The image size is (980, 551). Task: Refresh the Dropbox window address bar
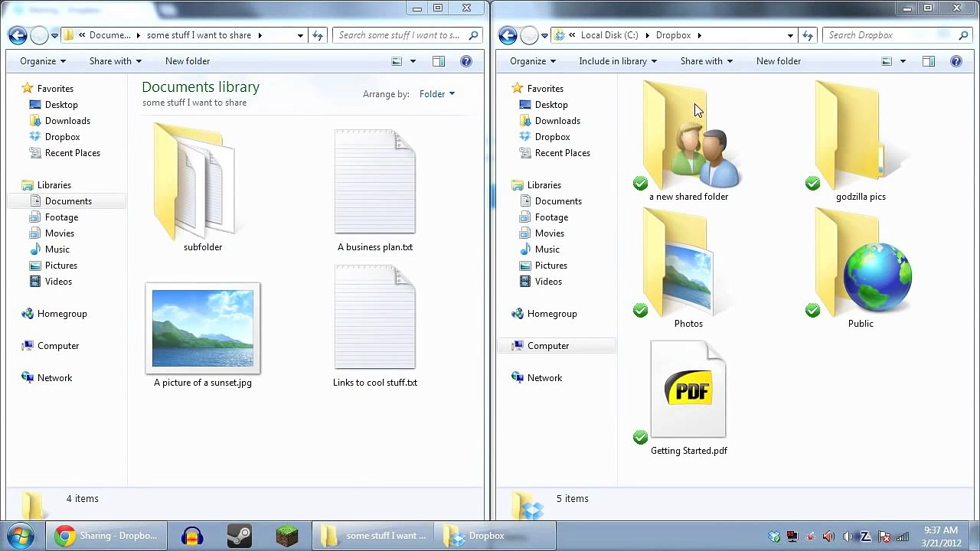(x=808, y=35)
